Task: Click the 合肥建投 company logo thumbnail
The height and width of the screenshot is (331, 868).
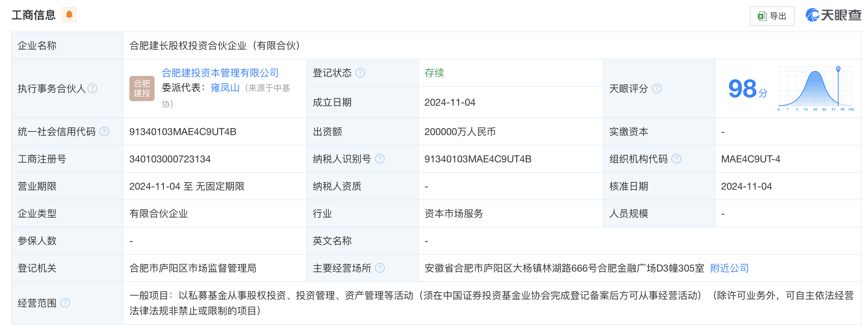Action: pos(142,89)
